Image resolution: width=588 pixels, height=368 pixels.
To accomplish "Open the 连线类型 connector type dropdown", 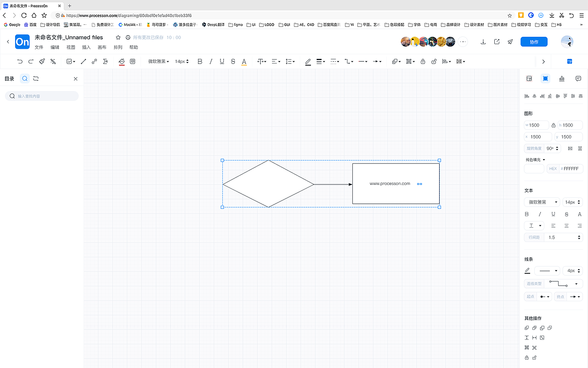I will tap(554, 284).
